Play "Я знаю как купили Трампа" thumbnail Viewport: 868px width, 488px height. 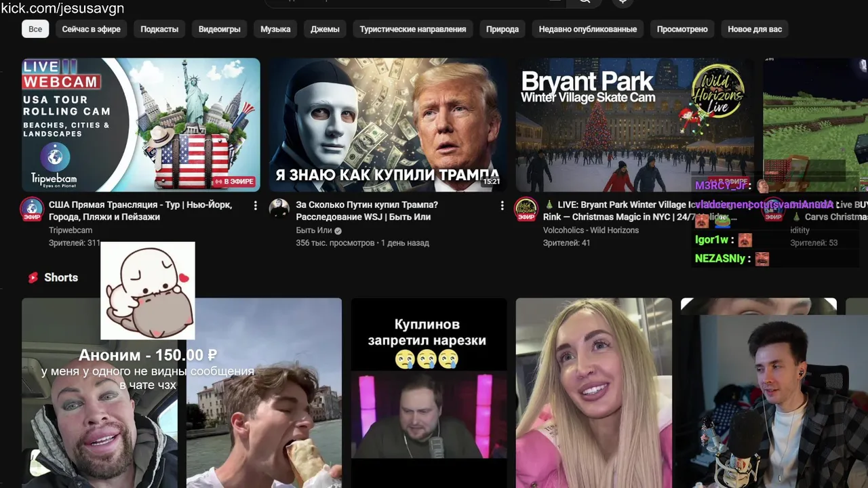point(388,125)
